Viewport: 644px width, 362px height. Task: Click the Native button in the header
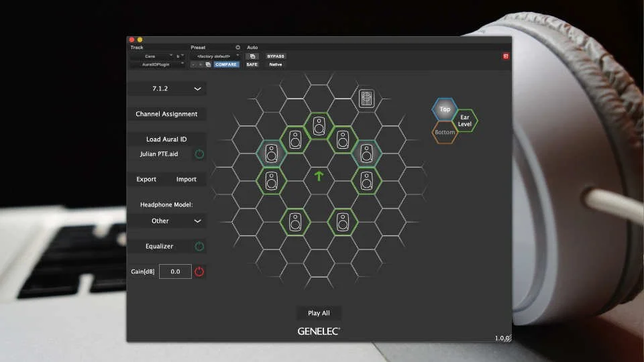pos(276,64)
